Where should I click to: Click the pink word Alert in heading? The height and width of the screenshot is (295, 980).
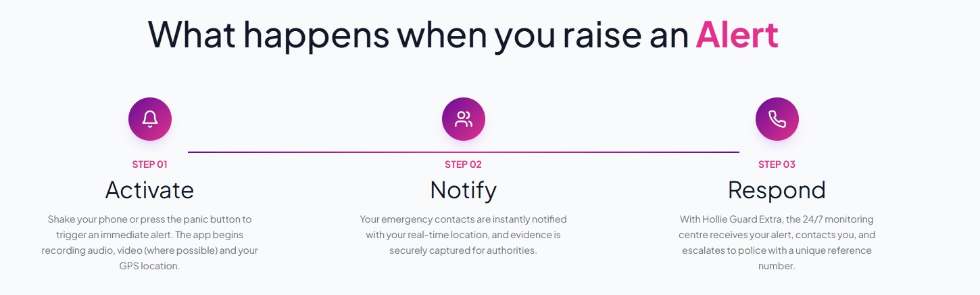737,34
